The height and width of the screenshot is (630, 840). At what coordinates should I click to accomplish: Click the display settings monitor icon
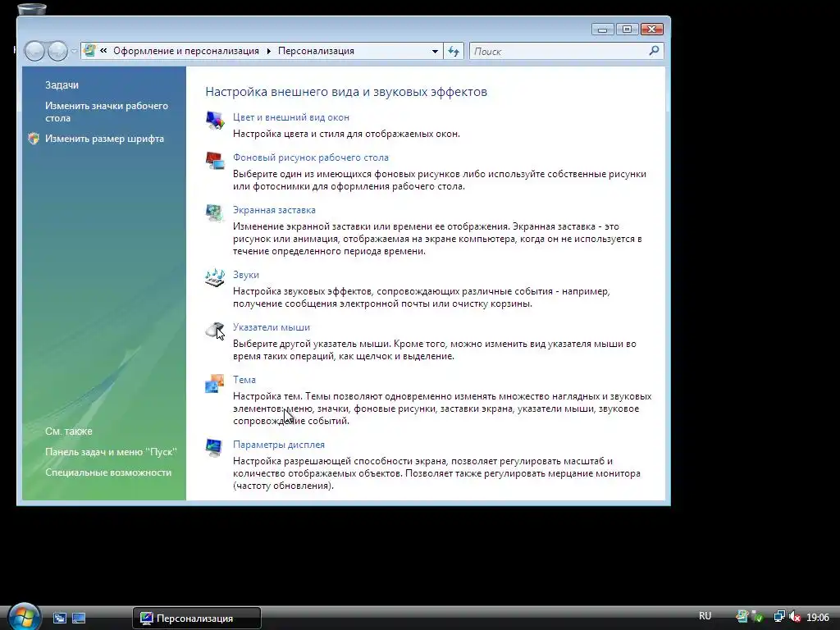[x=215, y=447]
